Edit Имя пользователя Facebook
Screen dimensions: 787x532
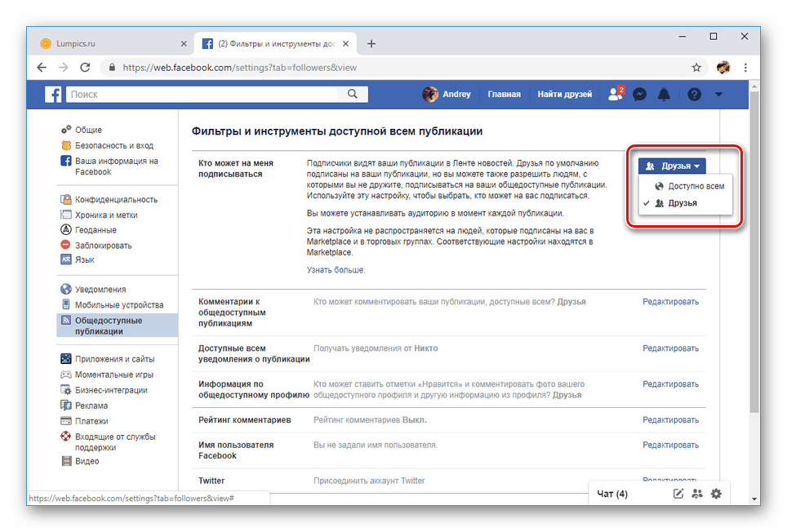670,445
